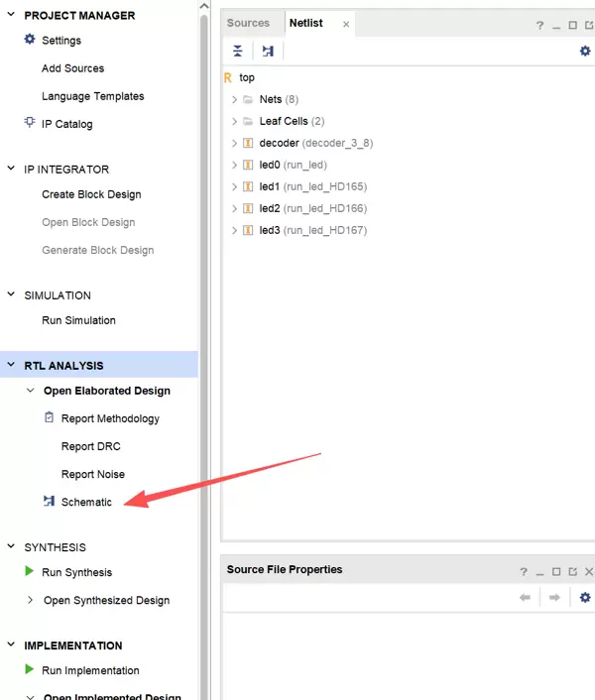Switch to the Sources tab
Viewport: 595px width, 700px height.
248,23
